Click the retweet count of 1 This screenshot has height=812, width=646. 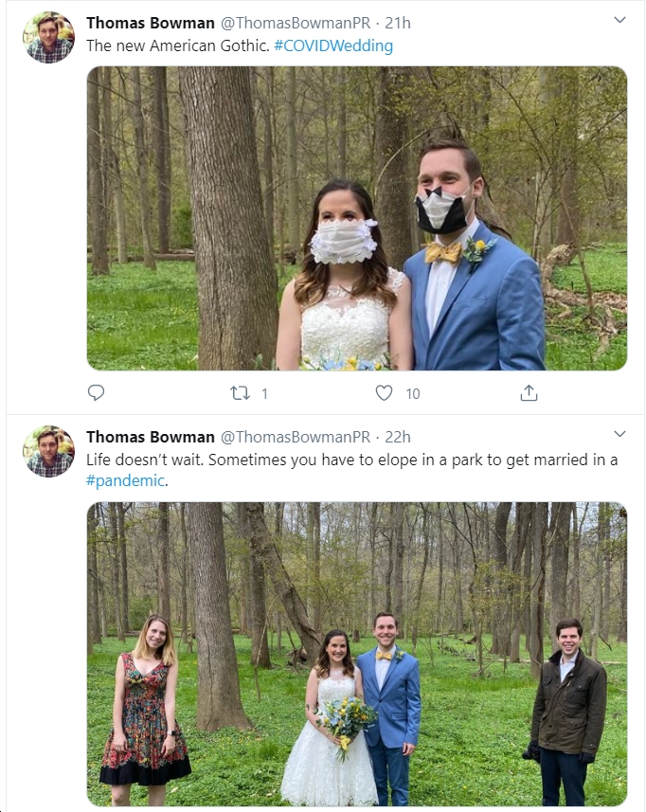(x=264, y=394)
